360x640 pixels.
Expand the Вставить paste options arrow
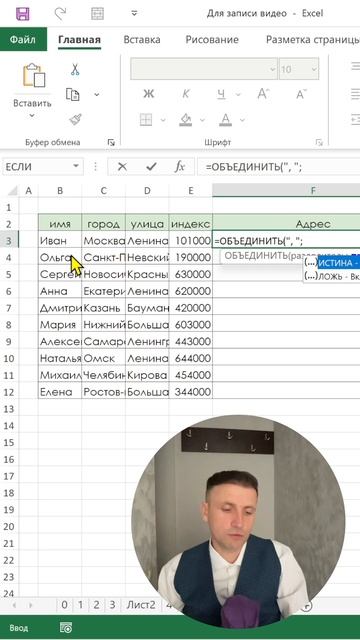click(x=32, y=116)
